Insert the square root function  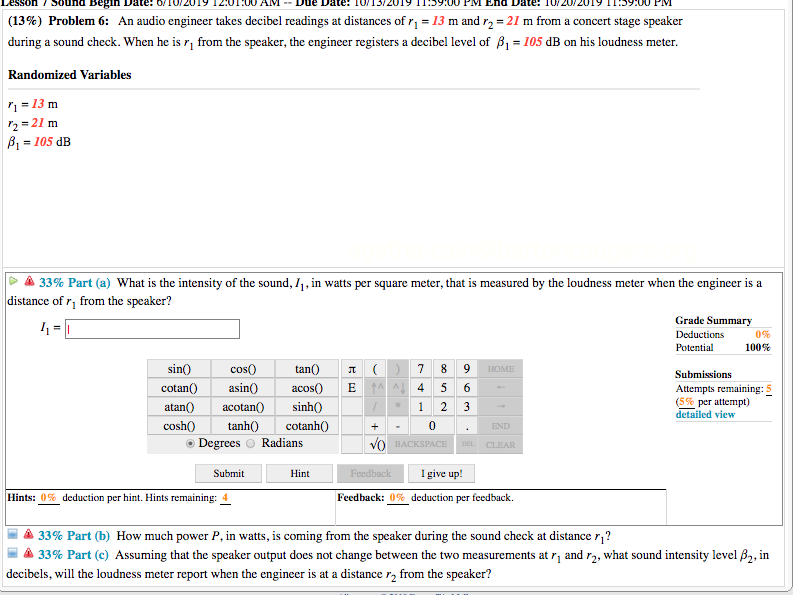376,445
